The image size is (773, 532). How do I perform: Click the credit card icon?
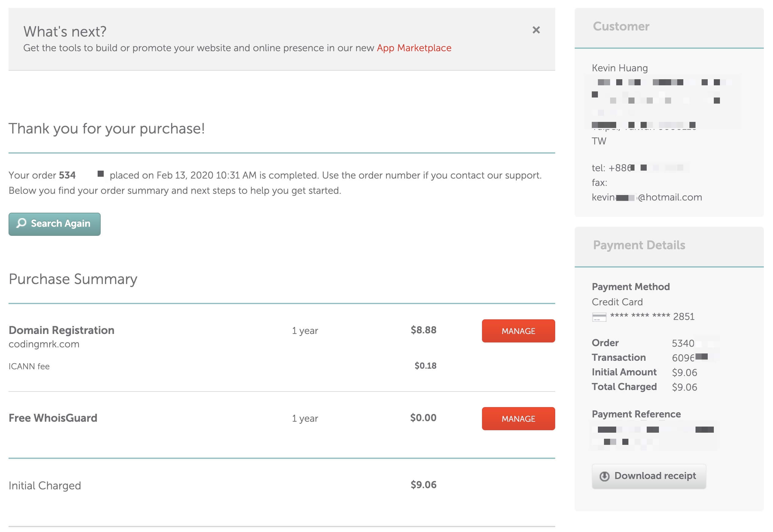pyautogui.click(x=599, y=317)
